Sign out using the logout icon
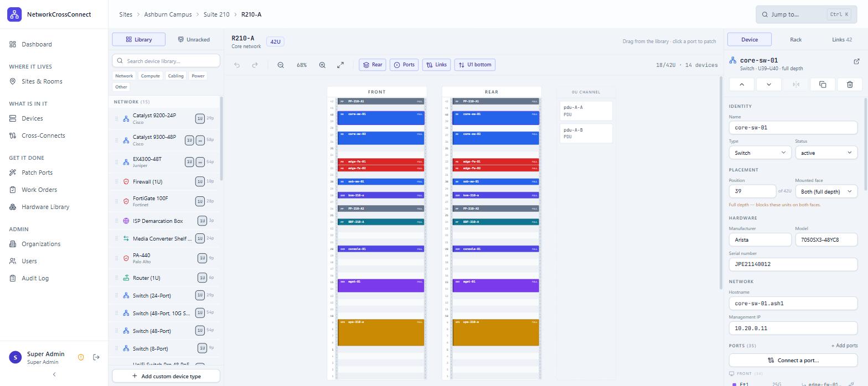Screen dimensions: 868x386 click(x=96, y=357)
